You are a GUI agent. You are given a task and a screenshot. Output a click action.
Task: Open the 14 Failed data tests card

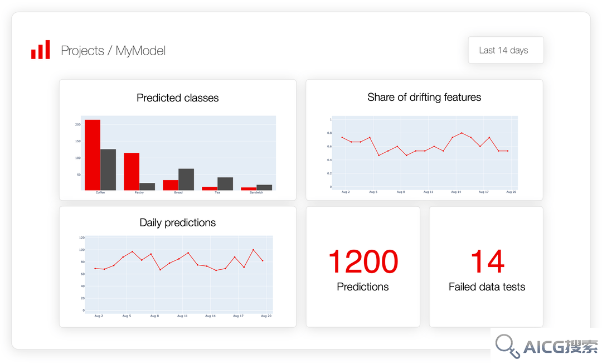pos(486,267)
